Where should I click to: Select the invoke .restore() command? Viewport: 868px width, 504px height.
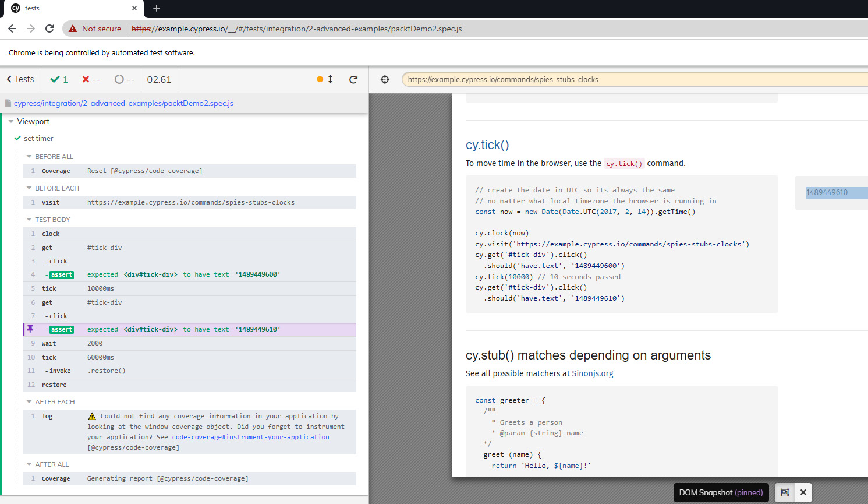(190, 371)
